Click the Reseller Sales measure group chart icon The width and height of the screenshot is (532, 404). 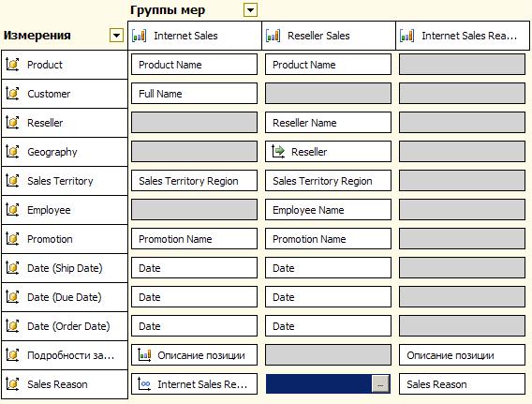[x=273, y=36]
